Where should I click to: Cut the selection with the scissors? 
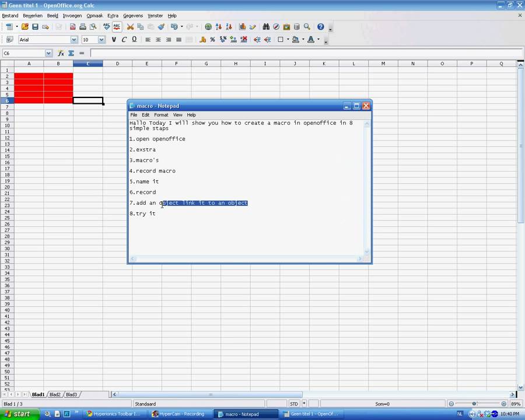(x=130, y=27)
